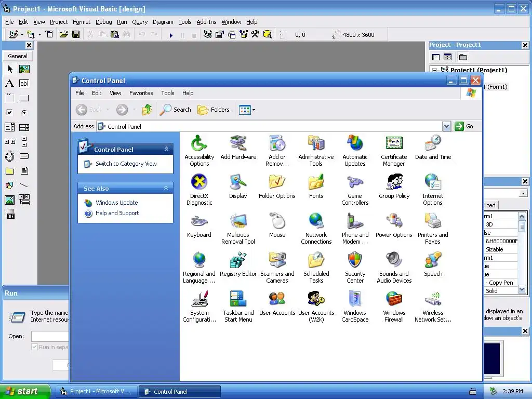Click Start run button on VB toolbar

pos(171,35)
